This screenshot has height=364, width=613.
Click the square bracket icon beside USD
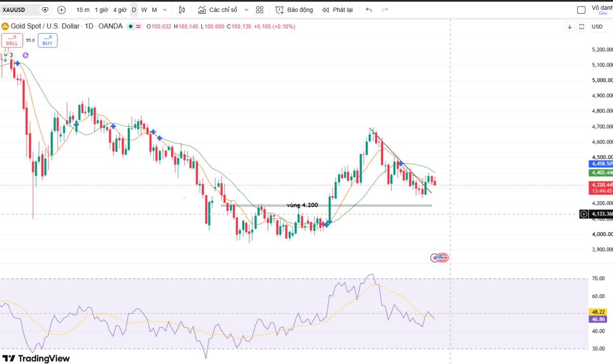click(582, 27)
